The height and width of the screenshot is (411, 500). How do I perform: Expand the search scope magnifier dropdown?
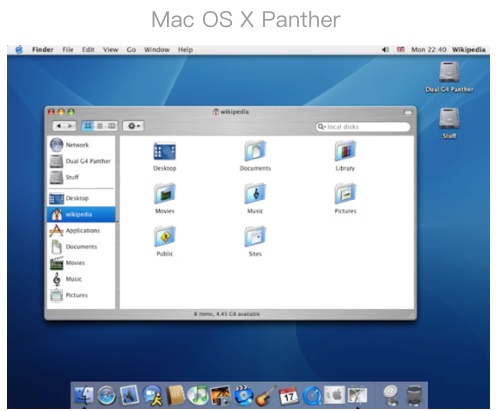tap(322, 127)
